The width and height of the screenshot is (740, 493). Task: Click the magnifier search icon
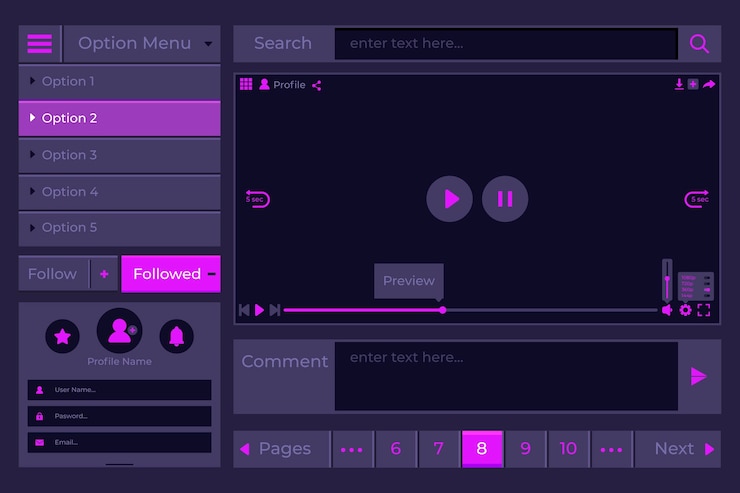[699, 44]
